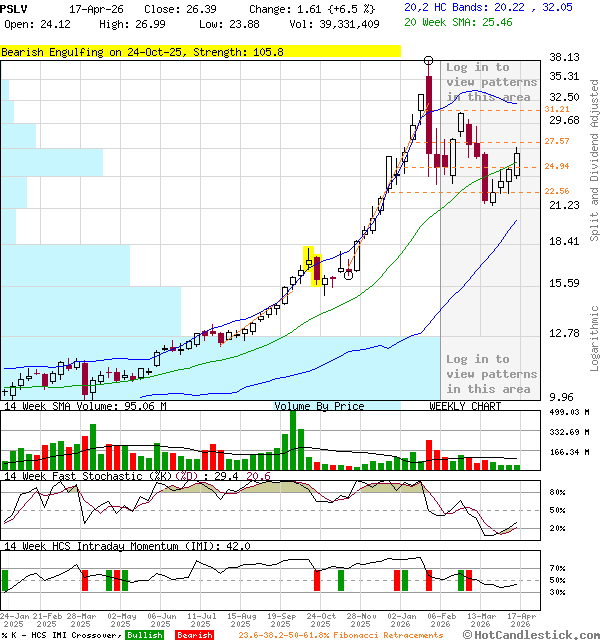Click the Volume By Price label
This screenshot has height=640, width=600.
click(319, 406)
